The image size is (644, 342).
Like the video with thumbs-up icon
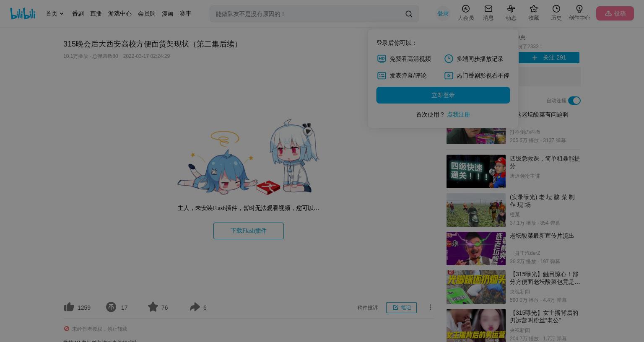(69, 307)
